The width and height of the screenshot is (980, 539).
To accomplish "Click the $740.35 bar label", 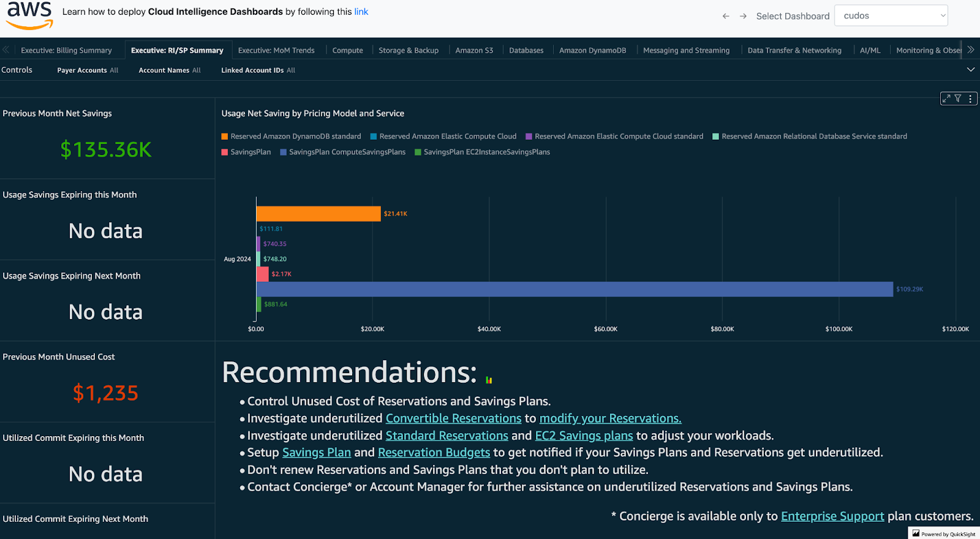I will coord(275,244).
